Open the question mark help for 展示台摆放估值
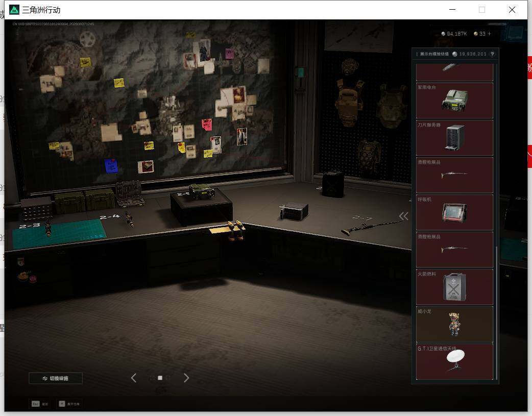The image size is (532, 416). click(x=492, y=54)
